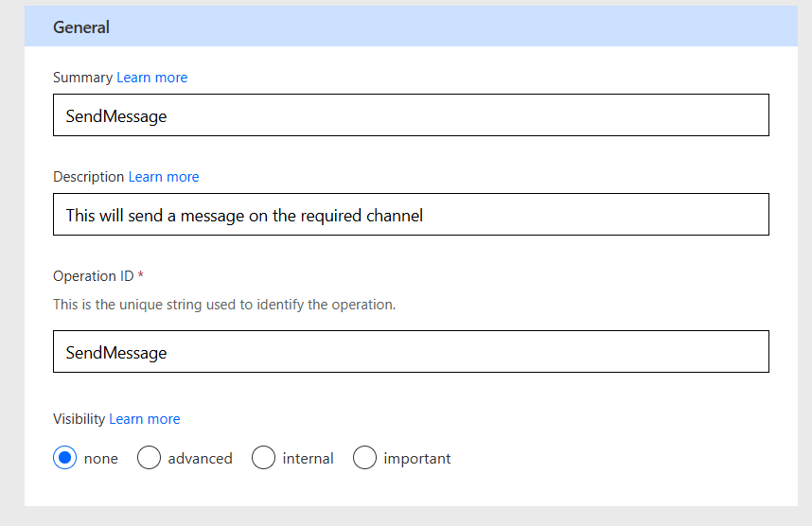Click the General section header bar
The width and height of the screenshot is (812, 526).
point(411,27)
